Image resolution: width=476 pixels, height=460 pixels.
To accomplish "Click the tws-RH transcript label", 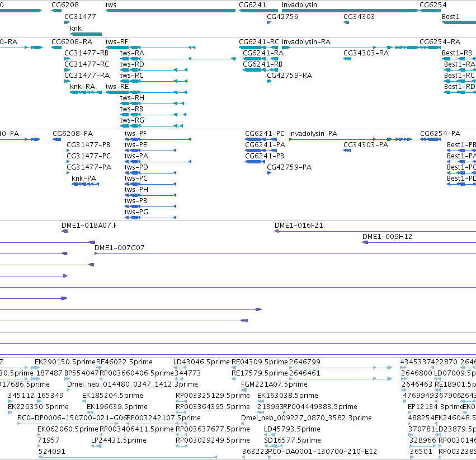I will pyautogui.click(x=132, y=98).
